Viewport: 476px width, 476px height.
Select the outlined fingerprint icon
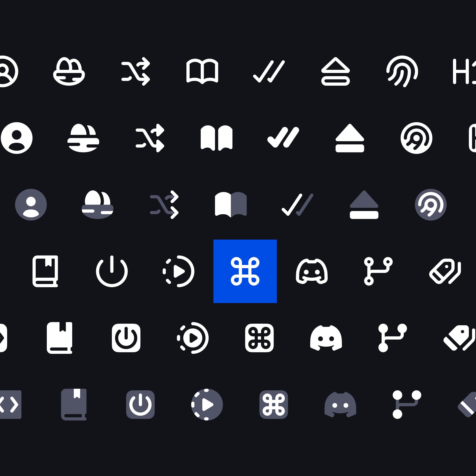click(x=402, y=71)
